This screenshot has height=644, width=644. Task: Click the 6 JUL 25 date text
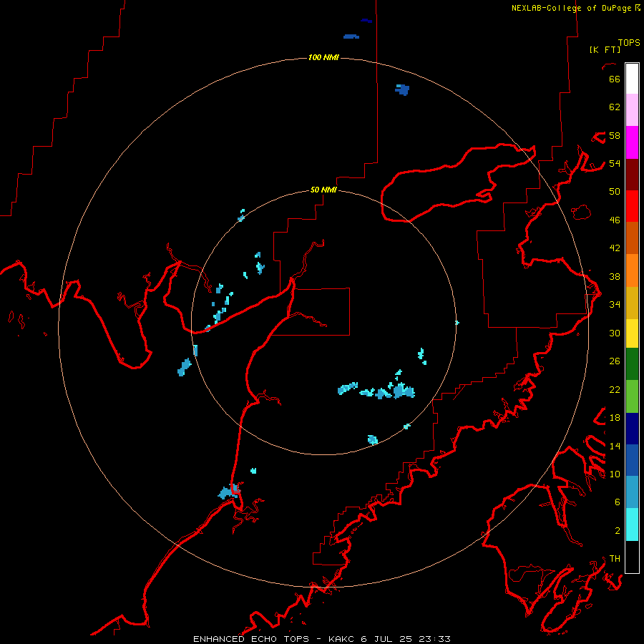388,639
